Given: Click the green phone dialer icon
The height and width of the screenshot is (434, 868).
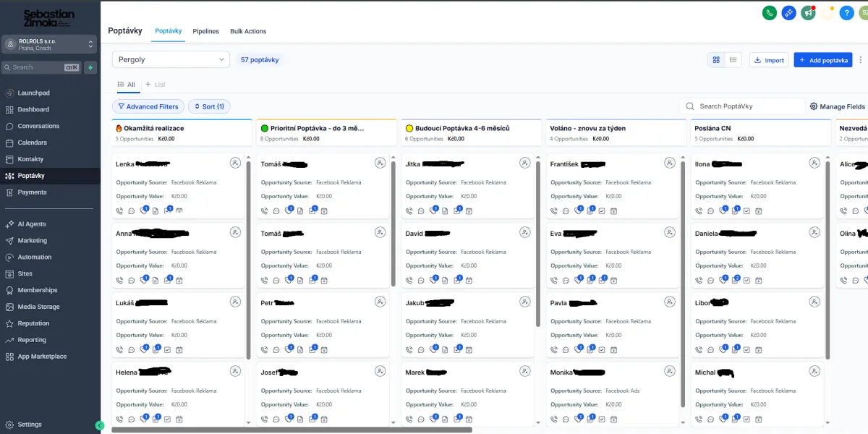Looking at the screenshot, I should coord(770,12).
